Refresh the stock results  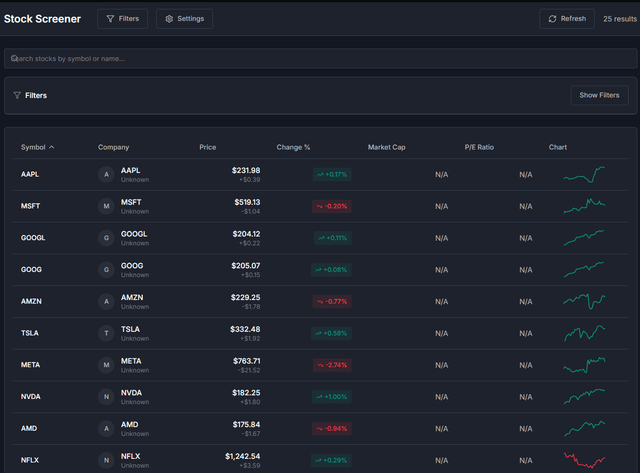click(567, 19)
